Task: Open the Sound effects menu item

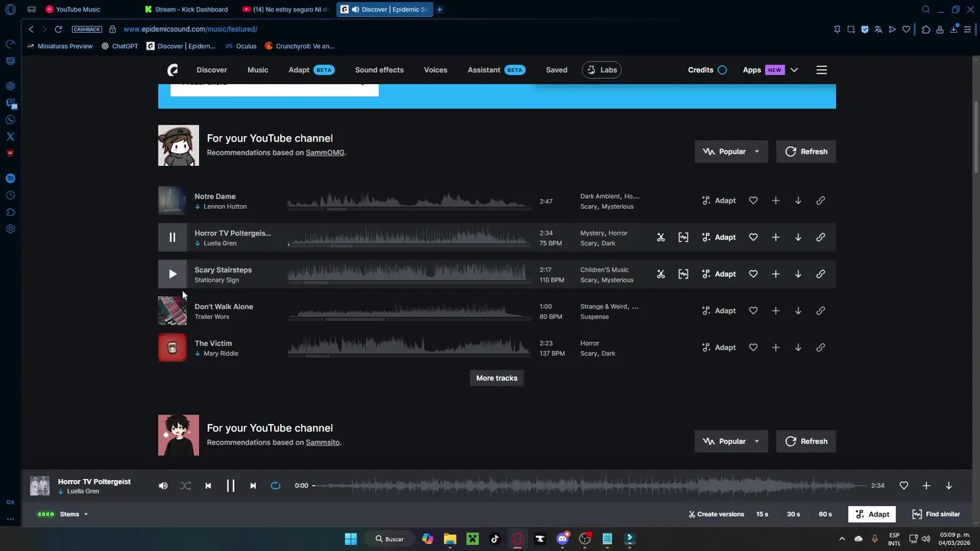Action: coord(379,70)
